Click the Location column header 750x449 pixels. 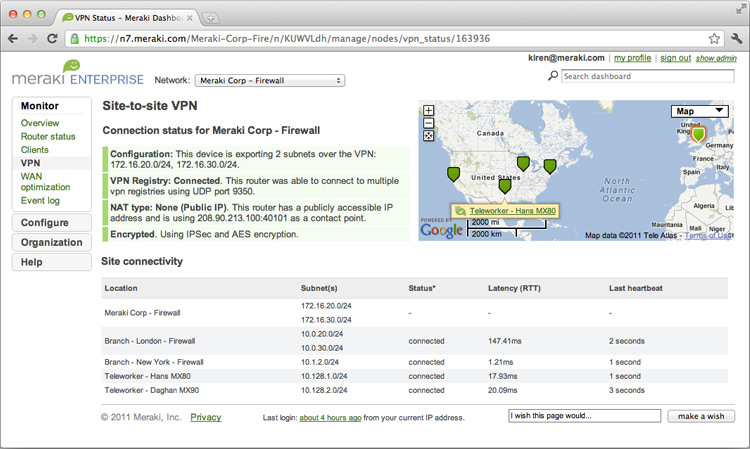click(121, 288)
